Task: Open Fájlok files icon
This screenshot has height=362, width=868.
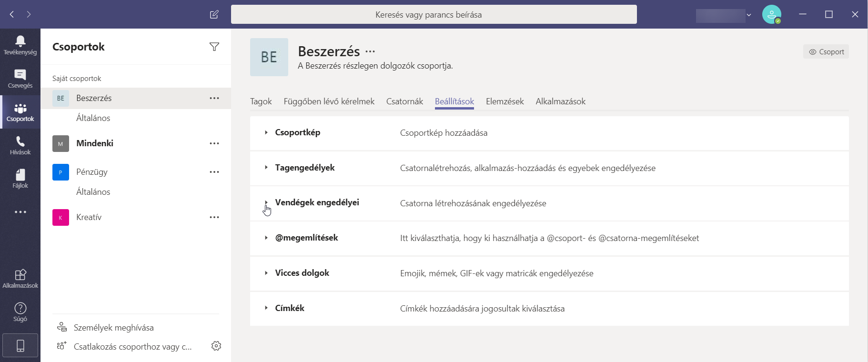Action: (20, 179)
